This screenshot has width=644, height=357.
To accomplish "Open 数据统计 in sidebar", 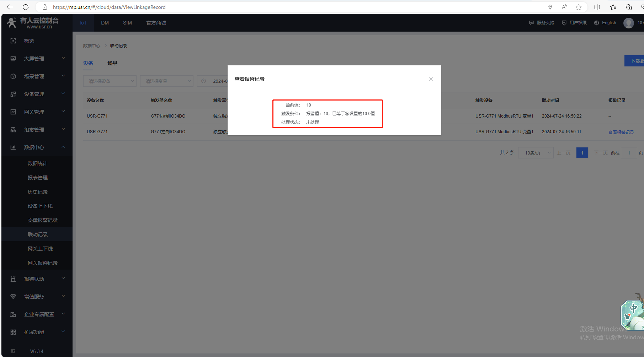I will coord(38,163).
